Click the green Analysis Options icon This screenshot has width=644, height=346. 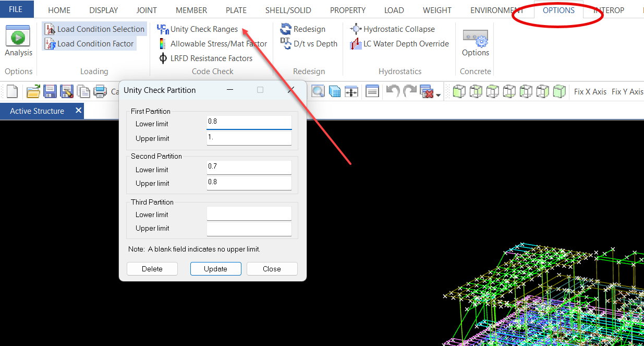pyautogui.click(x=18, y=38)
